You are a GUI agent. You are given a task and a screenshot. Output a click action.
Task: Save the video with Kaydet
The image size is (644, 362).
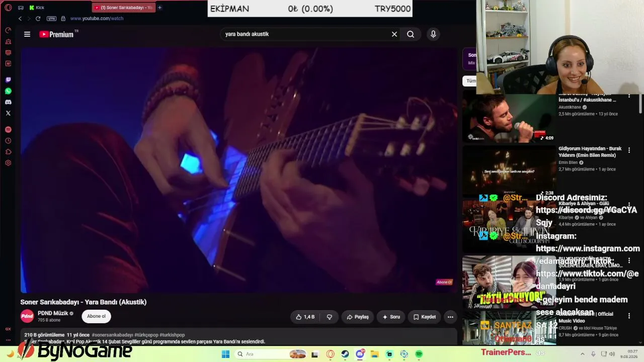[425, 317]
